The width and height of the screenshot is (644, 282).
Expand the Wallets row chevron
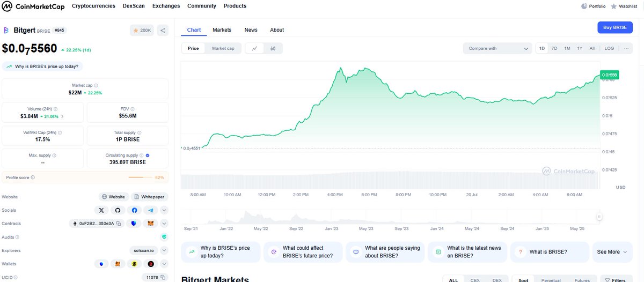[x=164, y=264]
